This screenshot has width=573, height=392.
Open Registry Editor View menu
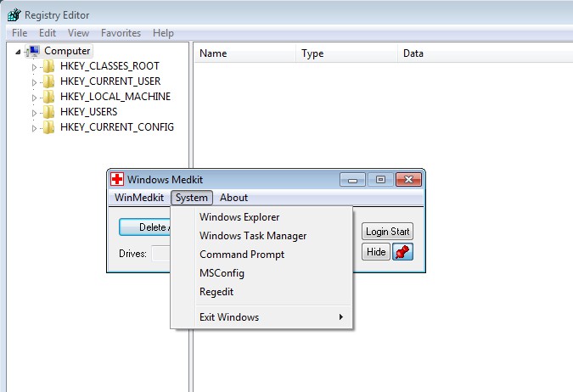click(x=79, y=33)
